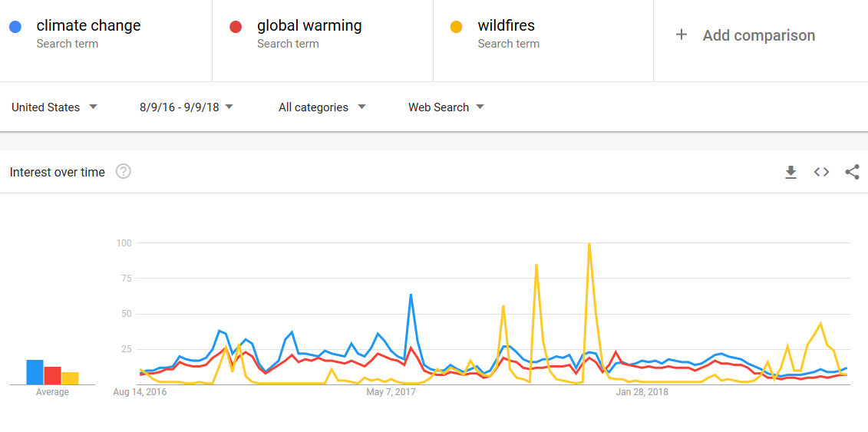Edit the global warming search term
Screen dimensions: 868x432
pos(309,26)
